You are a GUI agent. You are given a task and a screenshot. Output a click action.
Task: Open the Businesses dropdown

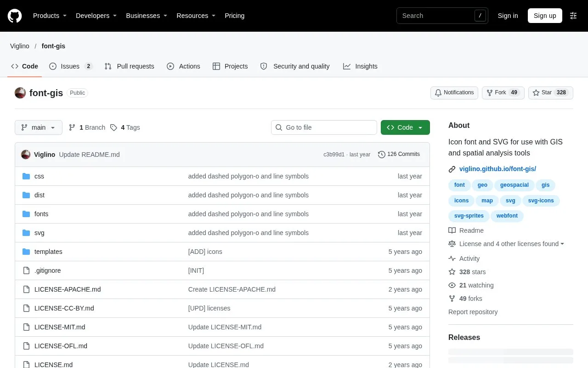click(147, 16)
